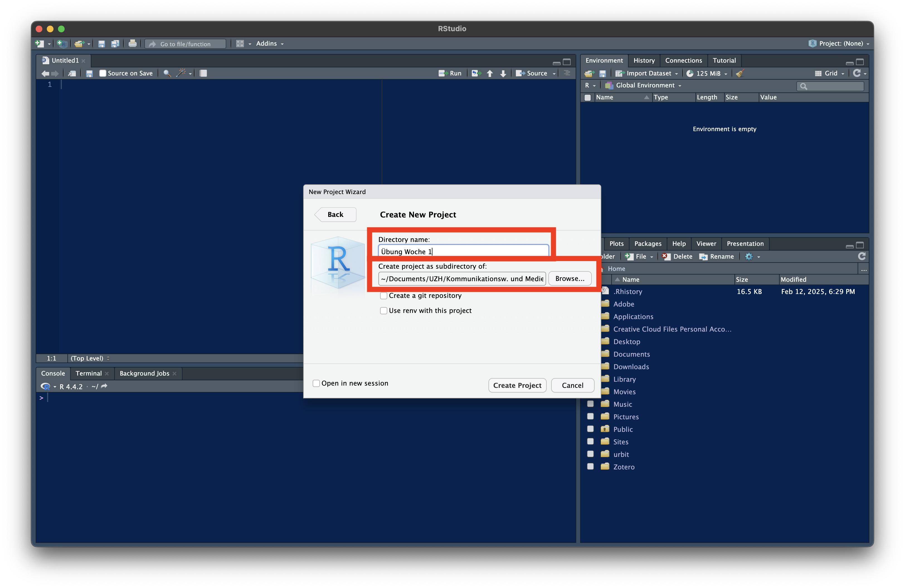Click the Print icon in main toolbar
Screen dimensions: 905x588
[132, 44]
